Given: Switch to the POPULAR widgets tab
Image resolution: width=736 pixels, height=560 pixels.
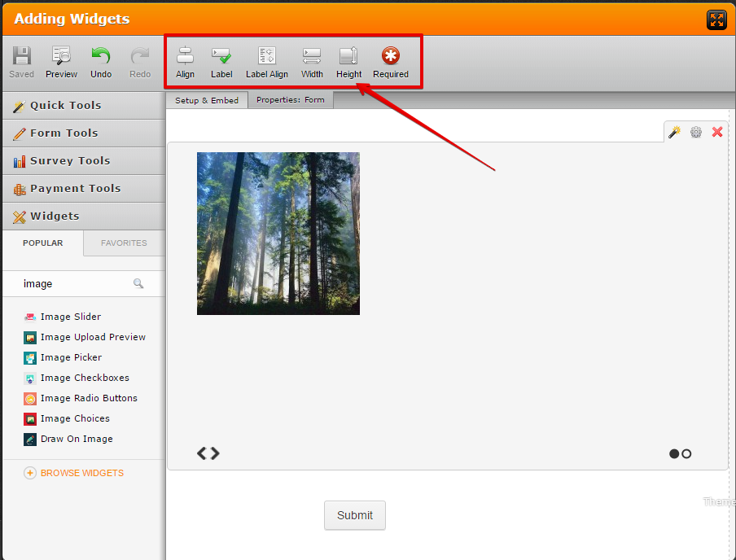Looking at the screenshot, I should pos(42,243).
